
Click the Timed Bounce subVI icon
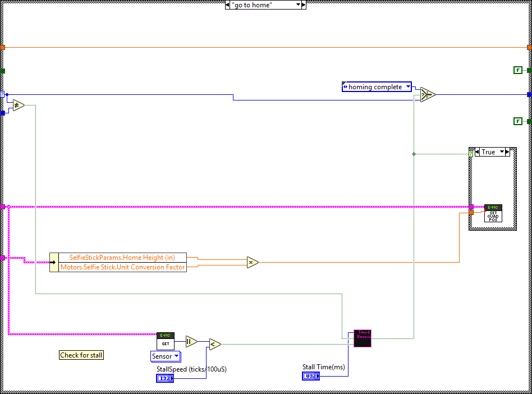pyautogui.click(x=362, y=338)
